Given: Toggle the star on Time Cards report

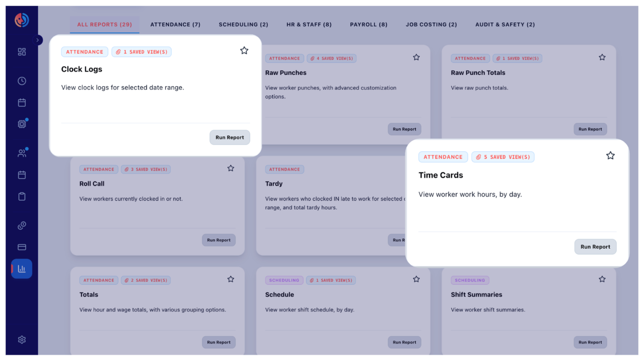Looking at the screenshot, I should tap(610, 156).
